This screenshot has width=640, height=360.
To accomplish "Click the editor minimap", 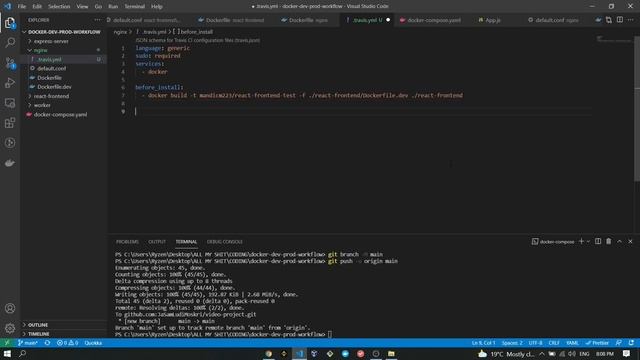I will click(614, 40).
